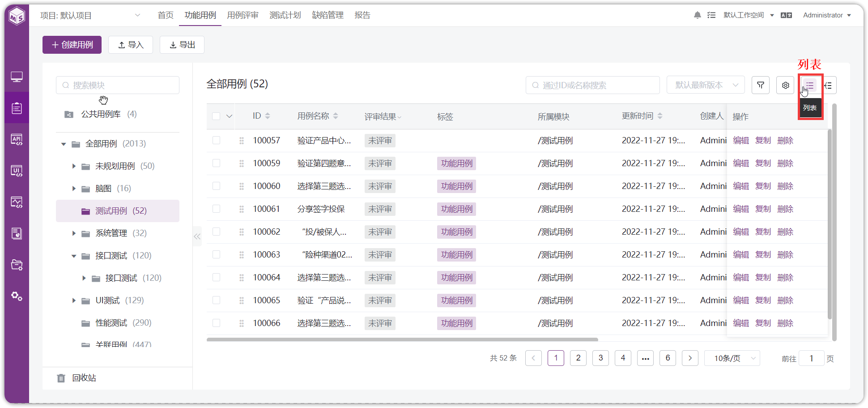Open the 测试计划 tab

point(285,15)
